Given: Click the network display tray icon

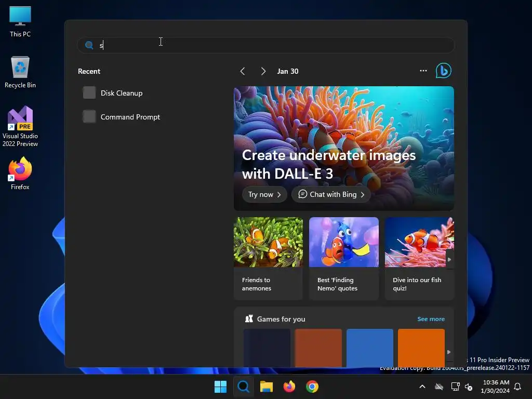Looking at the screenshot, I should click(455, 387).
